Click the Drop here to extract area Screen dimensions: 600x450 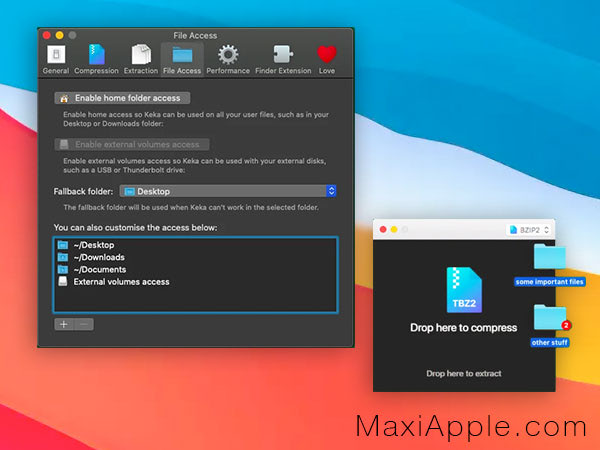point(464,373)
